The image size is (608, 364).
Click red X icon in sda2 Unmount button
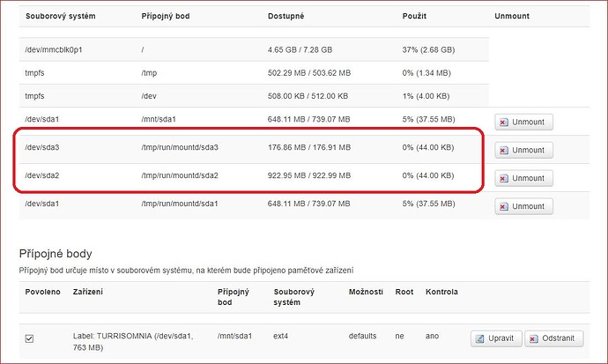pos(503,179)
